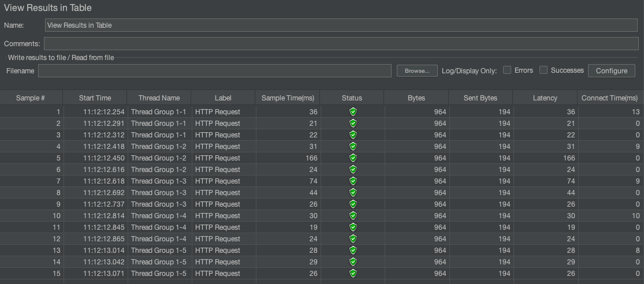Select start time 11:12:13.014
Screen dimensions: 644x284
click(x=95, y=251)
